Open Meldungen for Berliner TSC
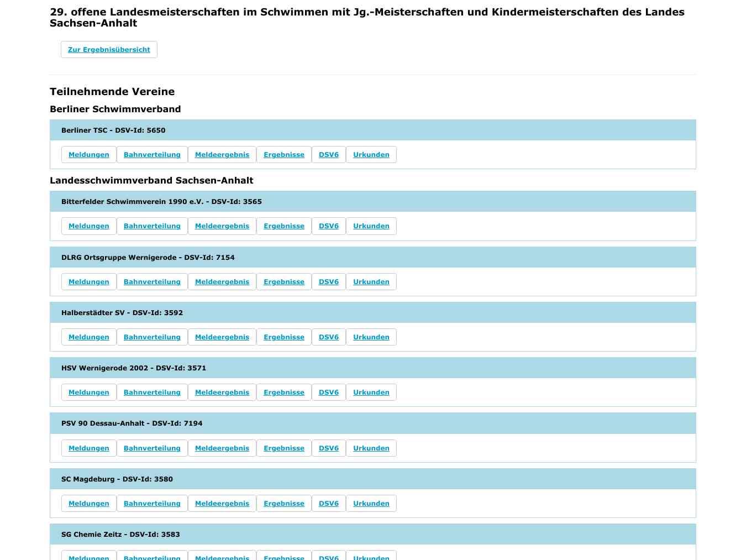746x560 pixels. pos(88,154)
